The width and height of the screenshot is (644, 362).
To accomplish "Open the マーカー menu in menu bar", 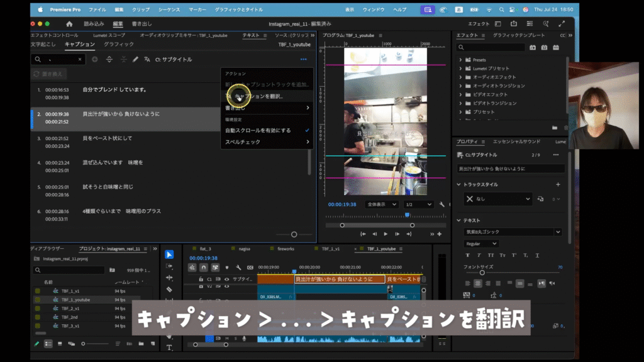I will coord(197,9).
